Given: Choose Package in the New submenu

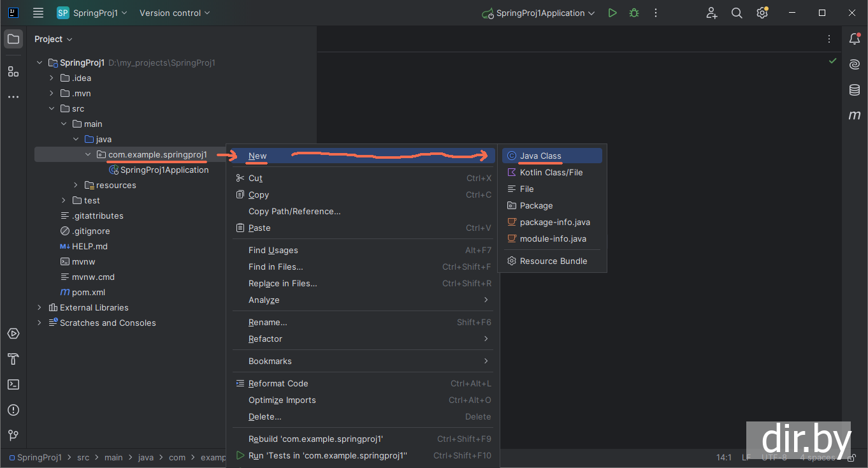Looking at the screenshot, I should click(x=536, y=205).
